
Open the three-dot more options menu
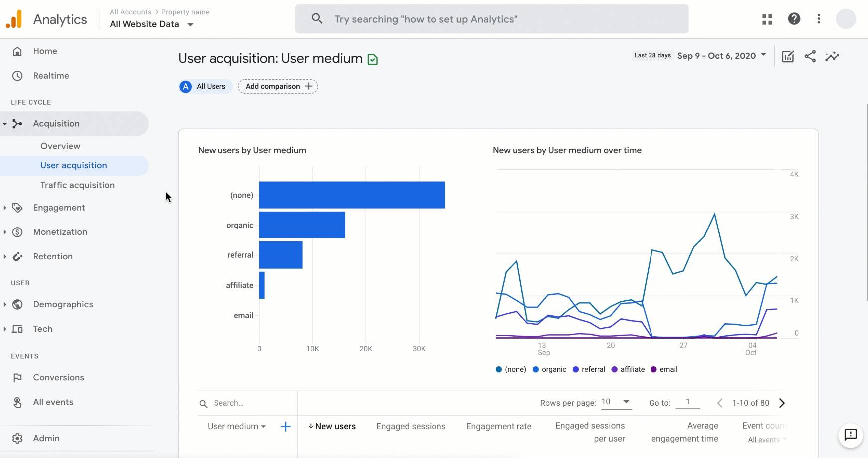818,19
